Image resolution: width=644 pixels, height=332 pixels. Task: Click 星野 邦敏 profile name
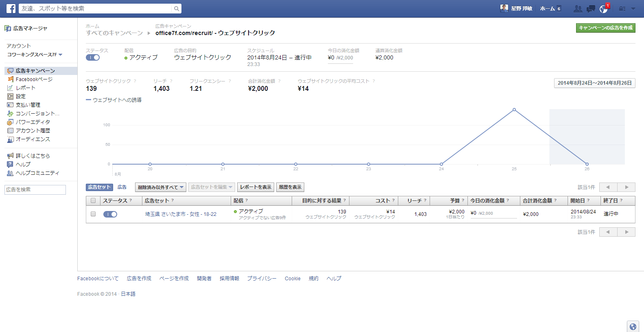click(522, 9)
